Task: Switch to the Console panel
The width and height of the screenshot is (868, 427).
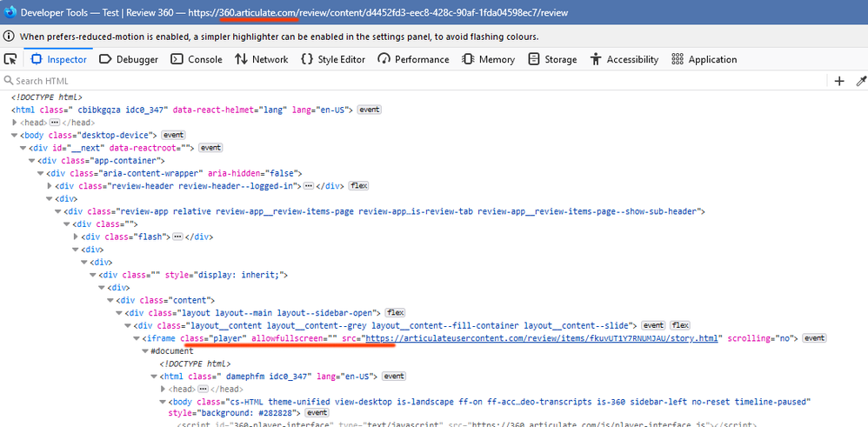Action: point(197,59)
